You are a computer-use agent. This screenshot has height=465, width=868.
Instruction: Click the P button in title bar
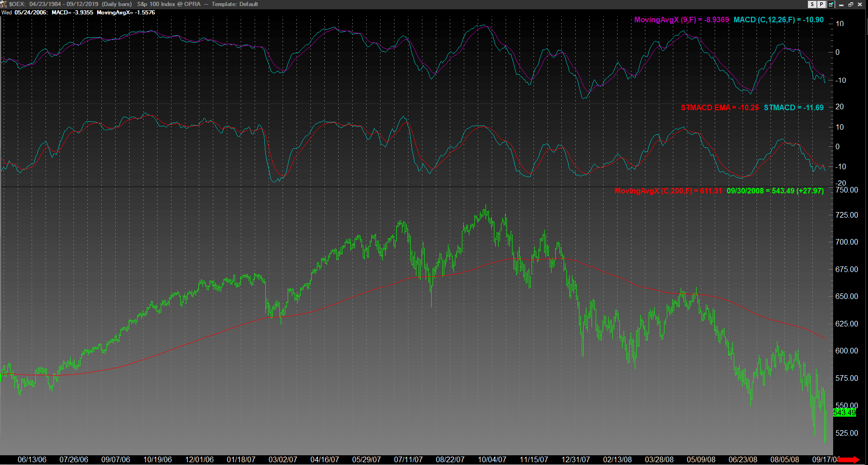coord(821,4)
